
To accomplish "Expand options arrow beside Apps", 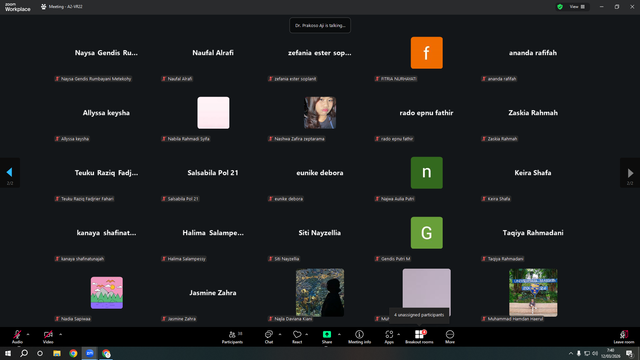I will click(x=398, y=334).
